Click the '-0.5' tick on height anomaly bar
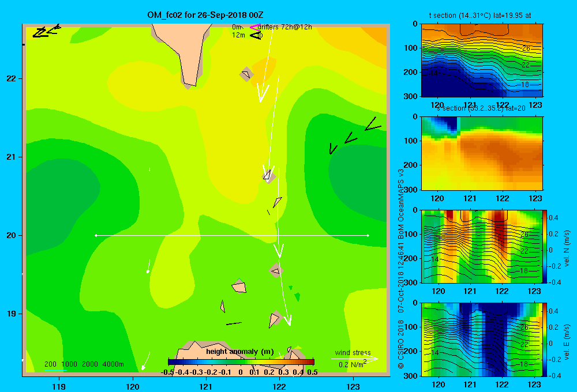 [x=167, y=372]
